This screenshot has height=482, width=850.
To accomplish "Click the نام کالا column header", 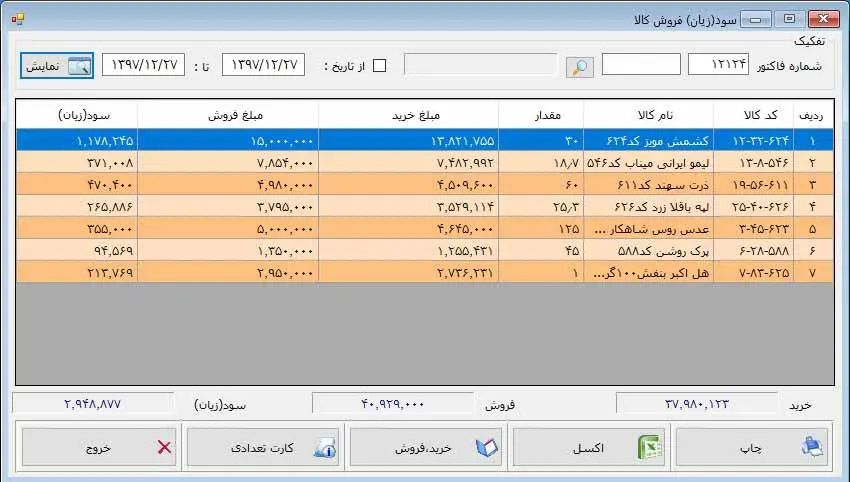I will (x=648, y=115).
